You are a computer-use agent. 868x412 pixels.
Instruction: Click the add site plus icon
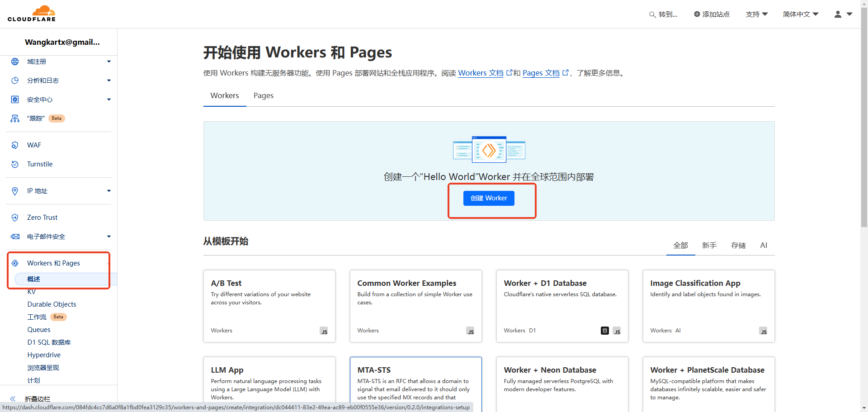coord(697,14)
